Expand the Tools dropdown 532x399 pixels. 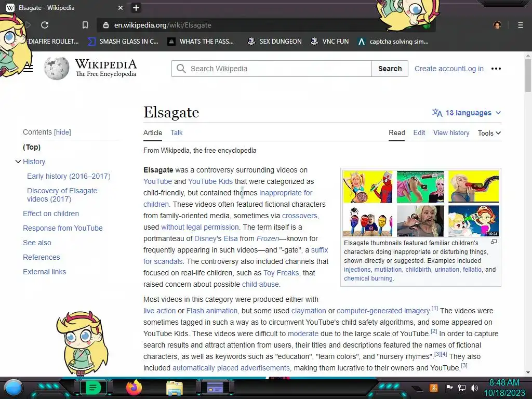pyautogui.click(x=489, y=133)
